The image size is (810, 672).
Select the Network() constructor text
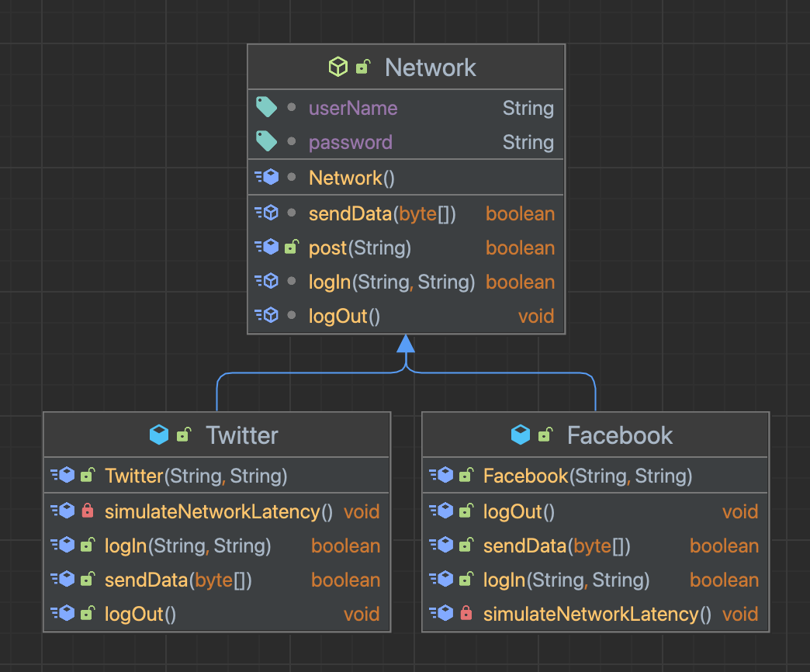click(351, 178)
